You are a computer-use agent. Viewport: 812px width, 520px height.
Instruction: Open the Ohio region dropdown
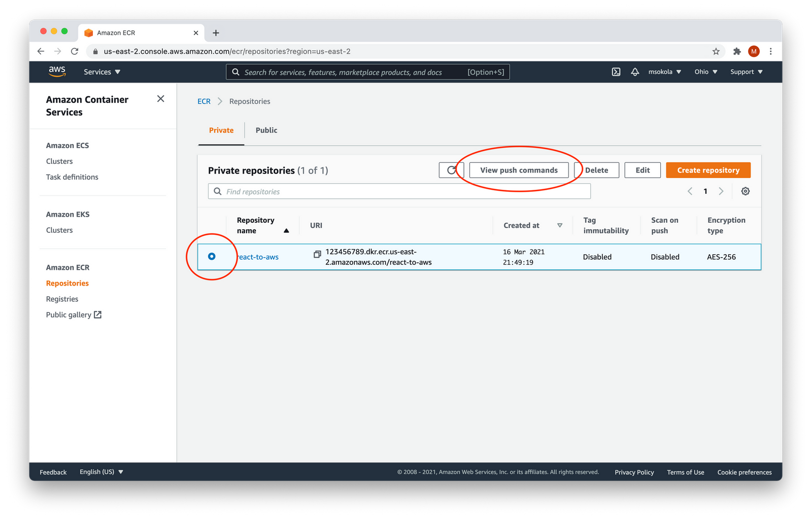click(705, 72)
